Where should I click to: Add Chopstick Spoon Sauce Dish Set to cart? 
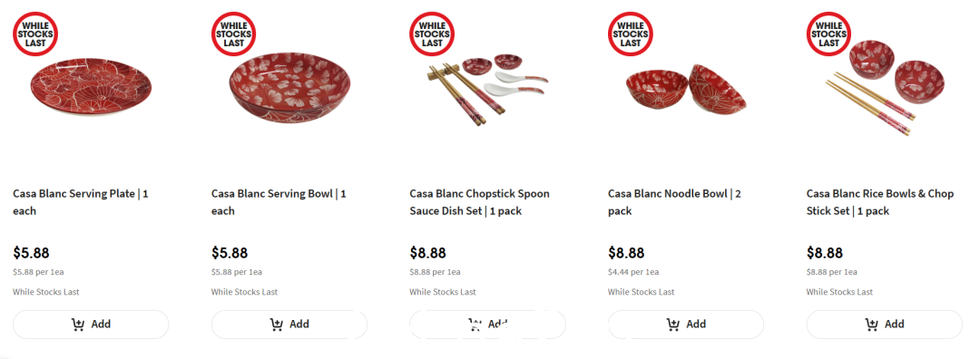pos(487,325)
